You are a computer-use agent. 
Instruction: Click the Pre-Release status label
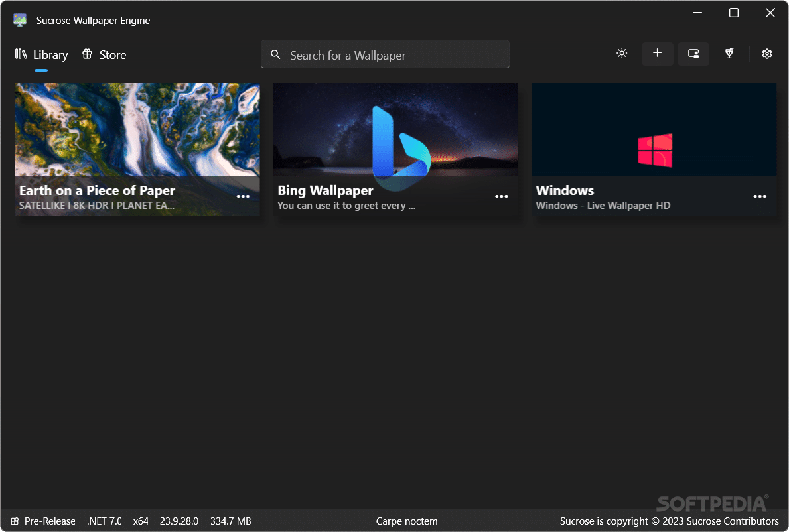tap(50, 521)
